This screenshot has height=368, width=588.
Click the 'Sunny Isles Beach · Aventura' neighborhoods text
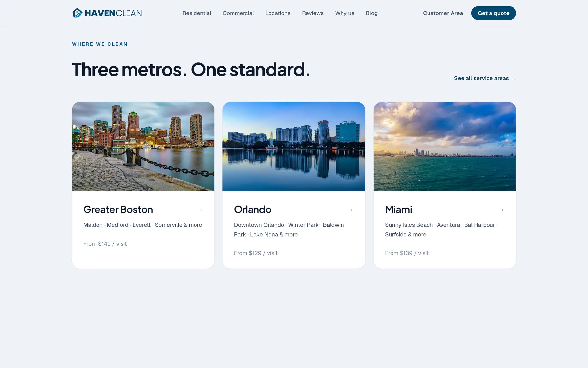[x=441, y=230]
